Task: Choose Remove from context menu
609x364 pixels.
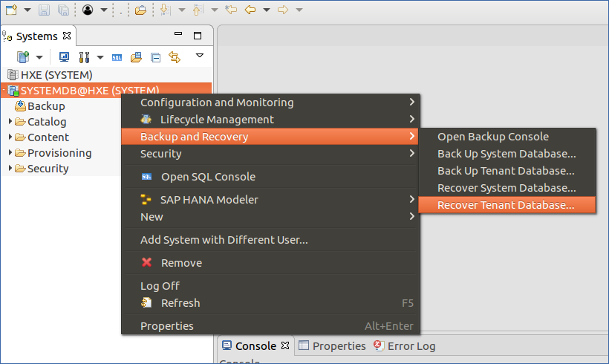Action: click(x=270, y=263)
